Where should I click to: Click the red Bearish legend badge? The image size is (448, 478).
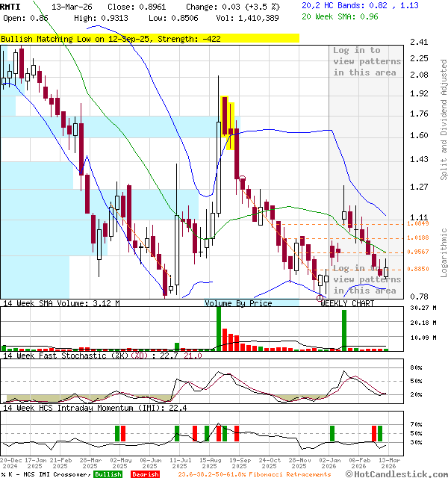click(145, 474)
